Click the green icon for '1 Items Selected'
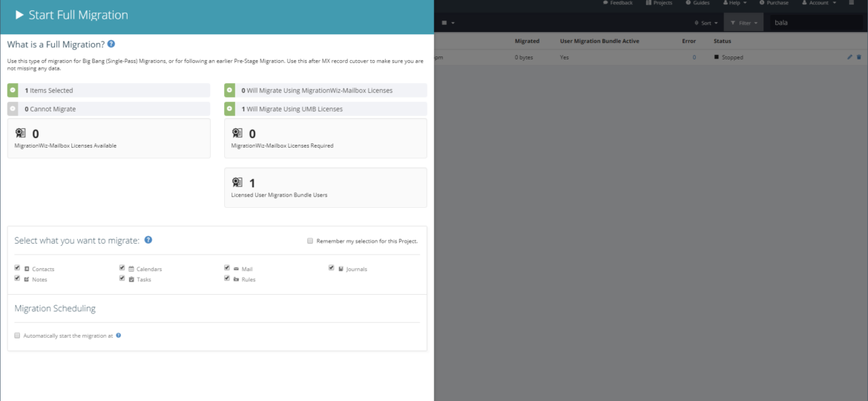This screenshot has height=401, width=868. 13,91
